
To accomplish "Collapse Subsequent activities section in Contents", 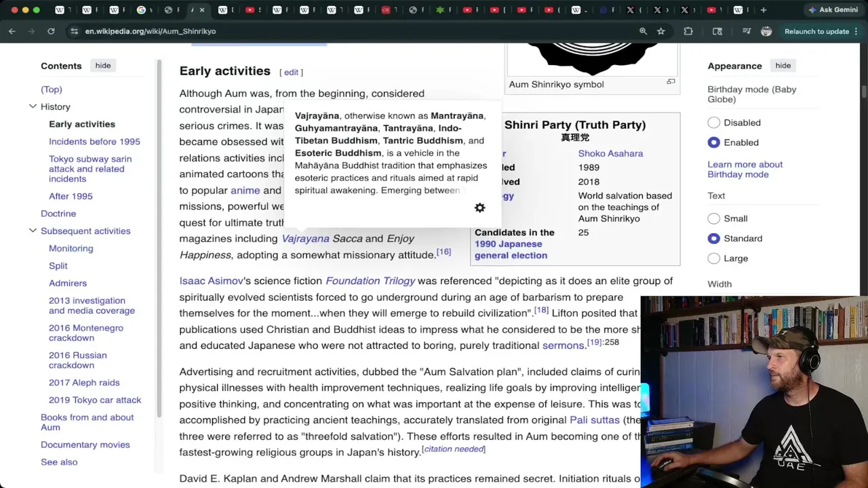I will coord(33,230).
